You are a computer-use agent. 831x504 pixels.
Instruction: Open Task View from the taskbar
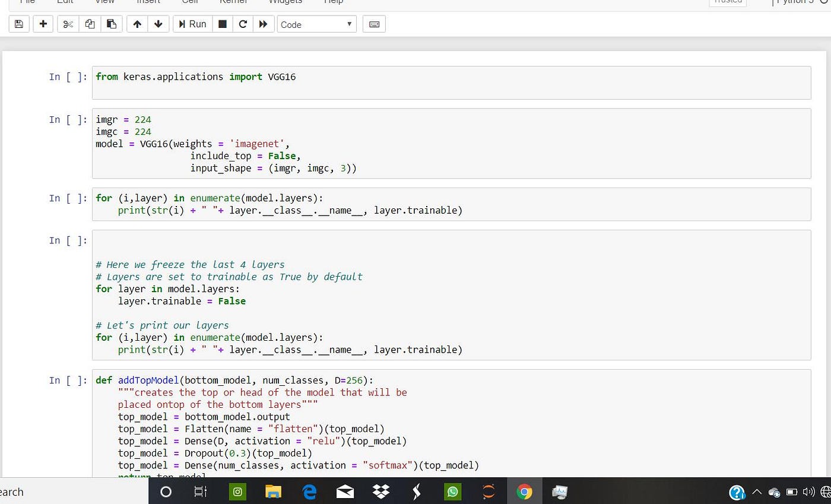201,492
